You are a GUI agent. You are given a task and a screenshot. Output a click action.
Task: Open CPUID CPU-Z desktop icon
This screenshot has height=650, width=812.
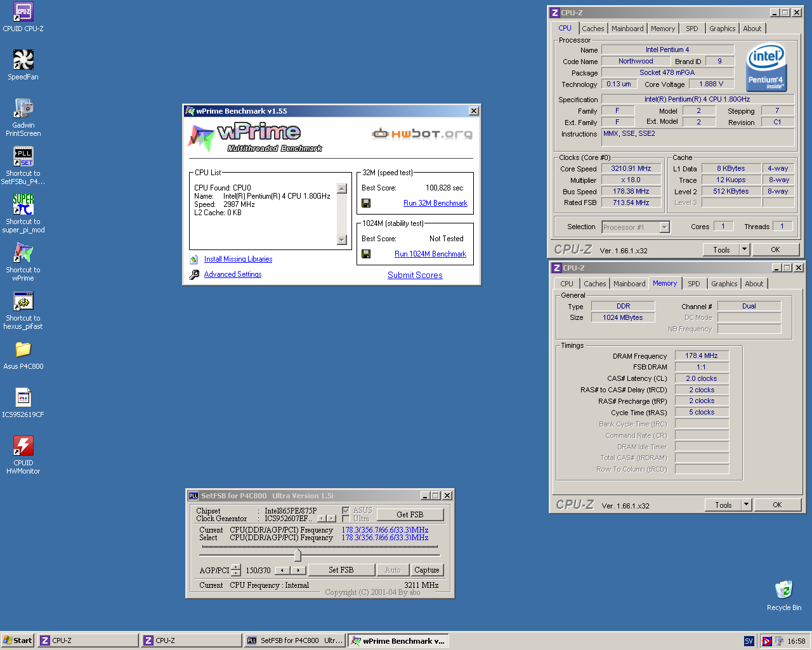coord(23,11)
